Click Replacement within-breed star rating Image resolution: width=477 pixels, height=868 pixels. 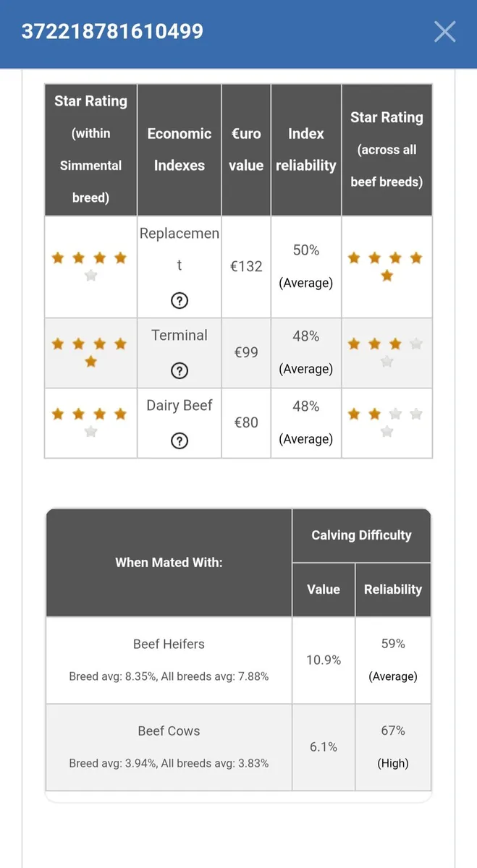90,266
